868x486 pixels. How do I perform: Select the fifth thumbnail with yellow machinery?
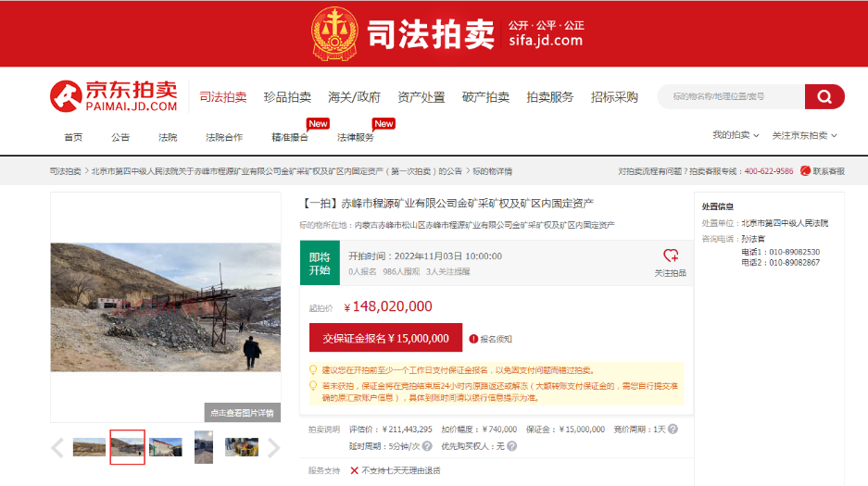point(242,447)
